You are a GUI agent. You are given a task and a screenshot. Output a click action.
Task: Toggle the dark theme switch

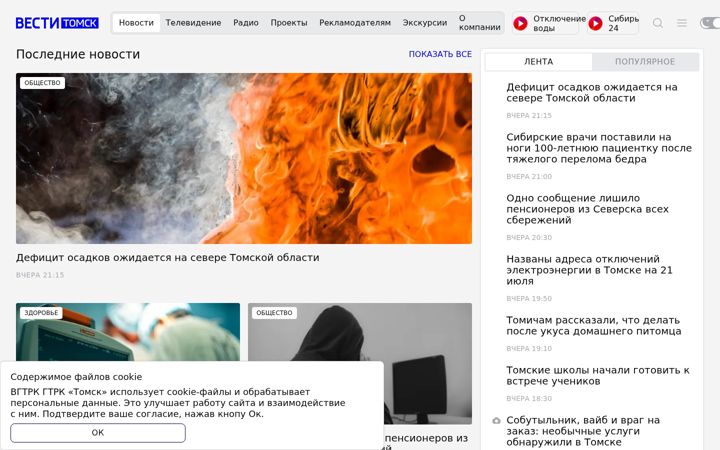coord(710,22)
